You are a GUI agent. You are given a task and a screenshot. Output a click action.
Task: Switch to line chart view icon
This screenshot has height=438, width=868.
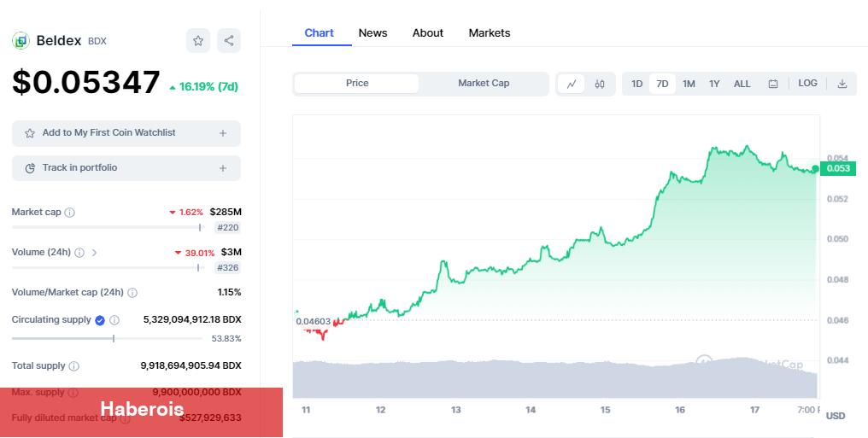tap(572, 84)
